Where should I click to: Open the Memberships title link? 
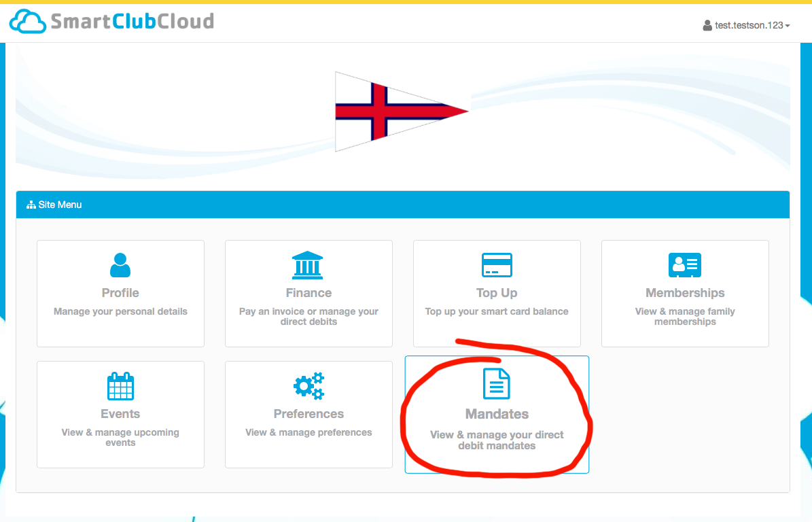685,293
